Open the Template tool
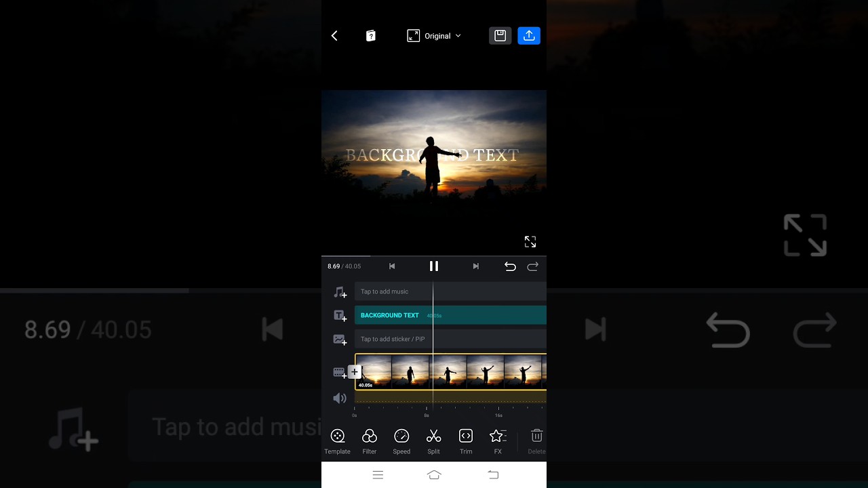This screenshot has height=488, width=868. (337, 441)
